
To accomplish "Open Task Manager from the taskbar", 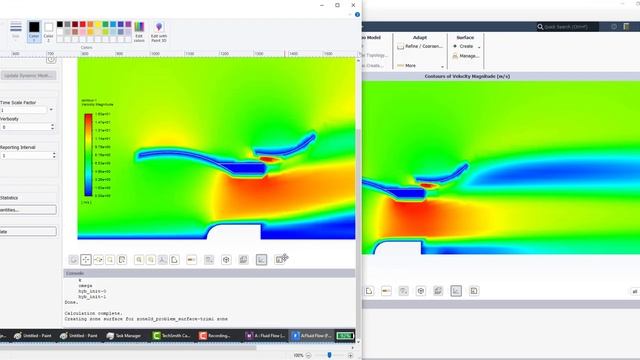I will click(124, 336).
